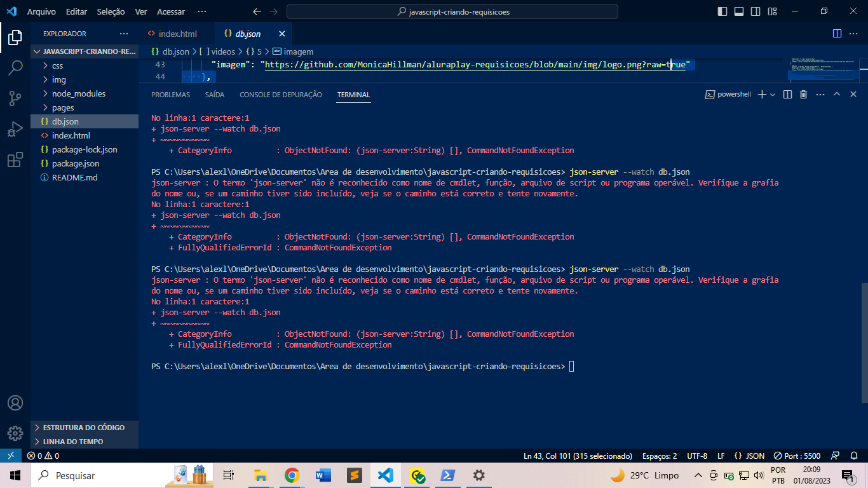868x488 pixels.
Task: Open the Accounts menu in activity bar
Action: tap(15, 403)
